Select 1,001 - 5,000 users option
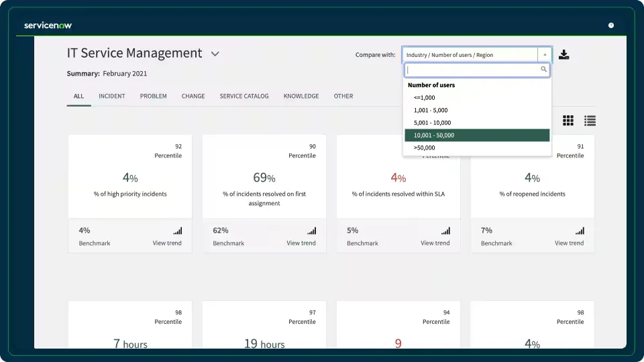The image size is (644, 362). coord(477,110)
